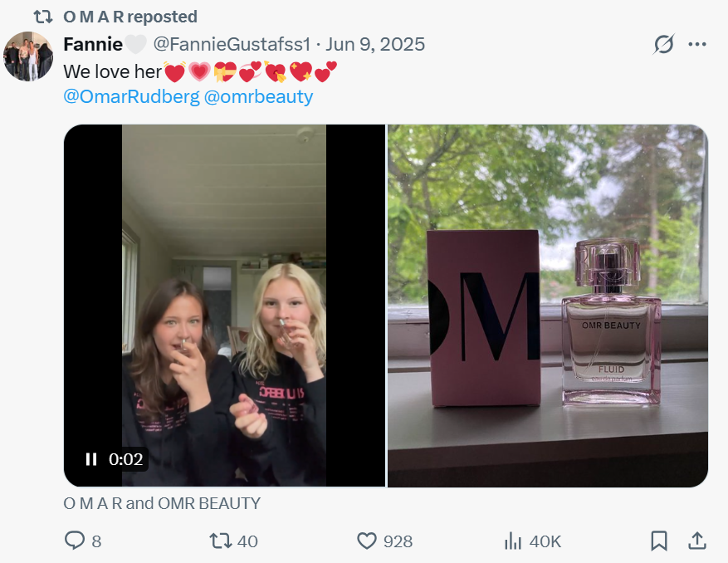
Task: Click the Fannie display name
Action: (x=93, y=45)
